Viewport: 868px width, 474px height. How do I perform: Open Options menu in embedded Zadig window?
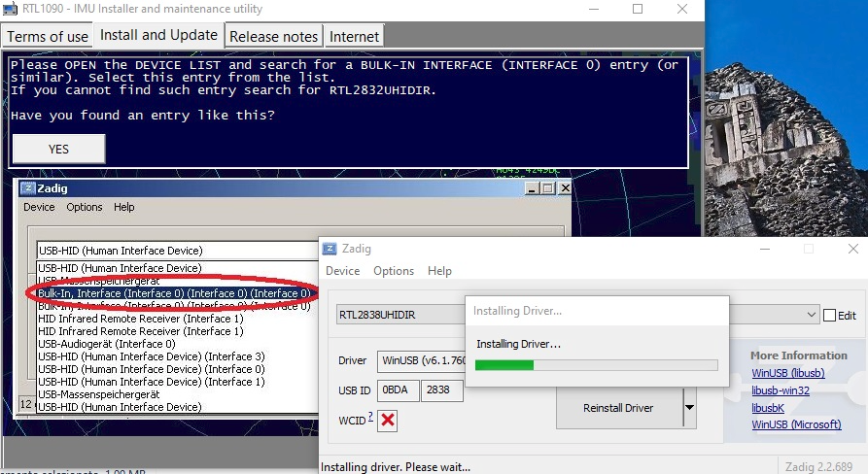(85, 207)
